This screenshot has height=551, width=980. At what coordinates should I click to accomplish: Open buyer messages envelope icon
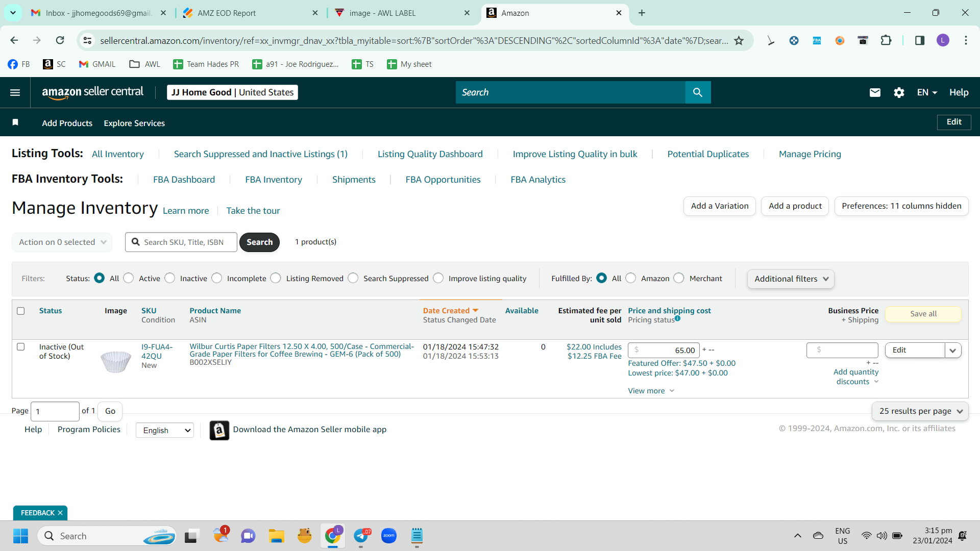pyautogui.click(x=875, y=92)
